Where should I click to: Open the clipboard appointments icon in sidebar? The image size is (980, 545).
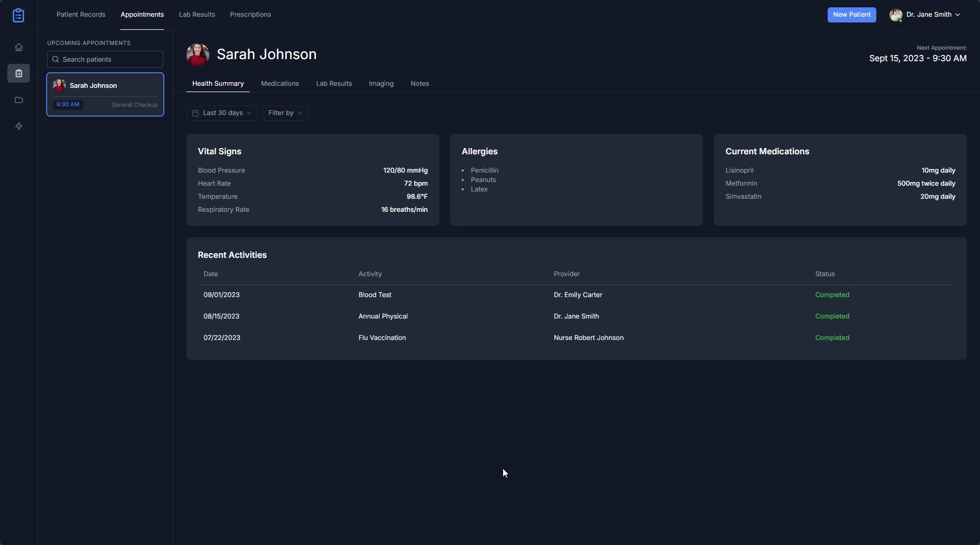click(18, 73)
